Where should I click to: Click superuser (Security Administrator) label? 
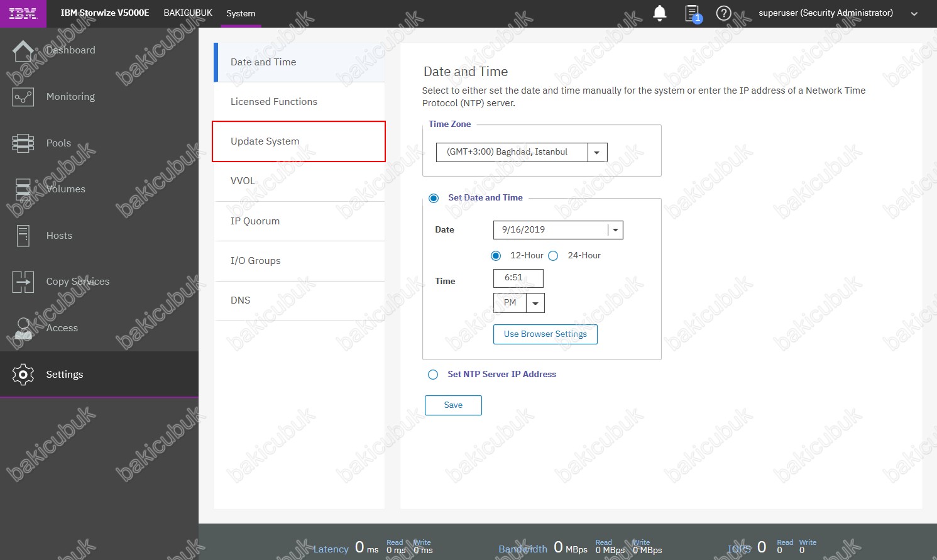[x=826, y=13]
